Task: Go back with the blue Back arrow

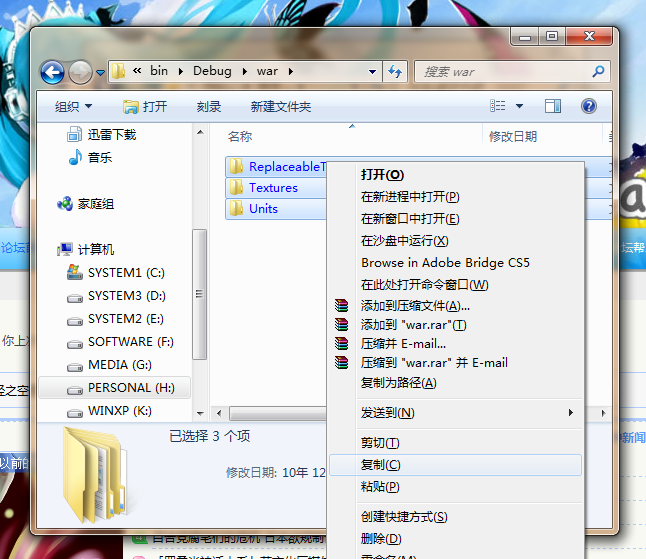Action: coord(52,72)
